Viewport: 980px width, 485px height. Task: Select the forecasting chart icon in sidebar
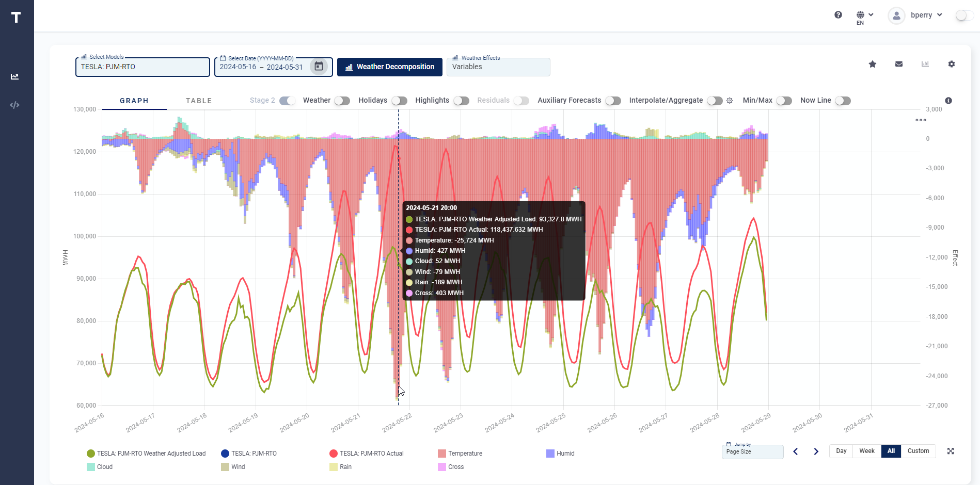[14, 76]
